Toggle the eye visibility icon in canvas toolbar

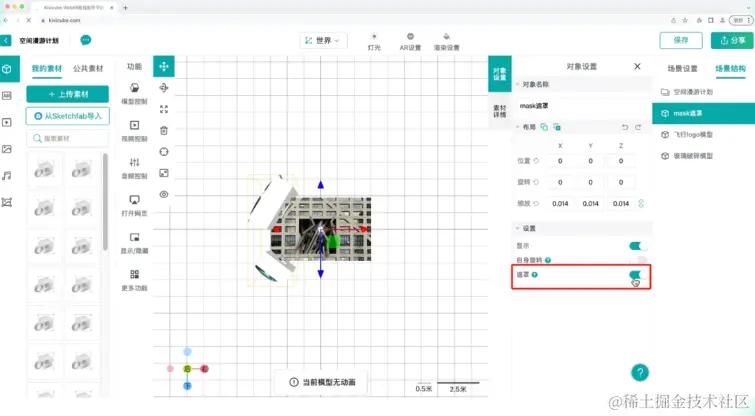[164, 195]
